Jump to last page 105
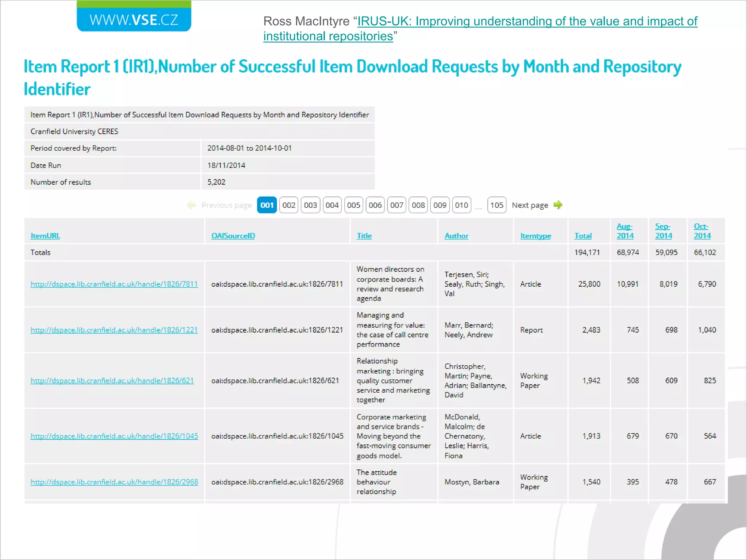This screenshot has height=560, width=747. click(497, 205)
